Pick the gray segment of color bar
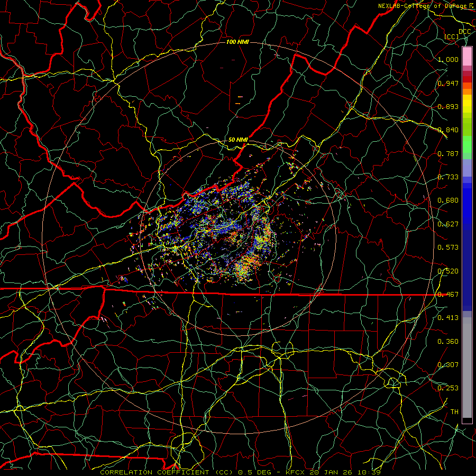The width and height of the screenshot is (476, 476). 467,368
